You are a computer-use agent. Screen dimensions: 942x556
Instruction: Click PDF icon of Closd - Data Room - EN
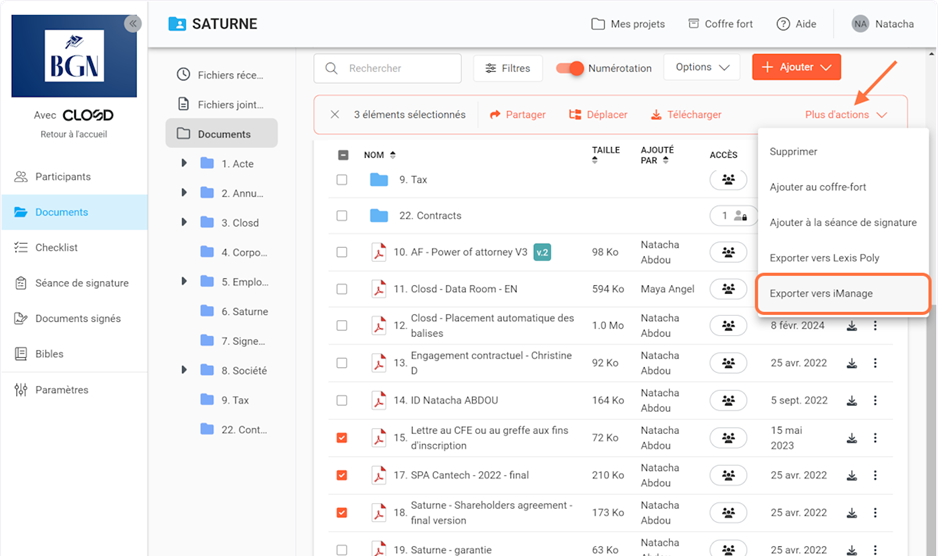point(379,289)
